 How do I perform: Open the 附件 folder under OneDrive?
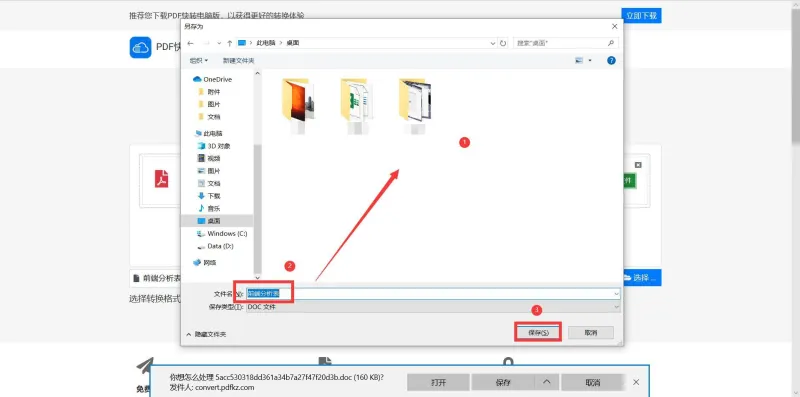[x=209, y=92]
